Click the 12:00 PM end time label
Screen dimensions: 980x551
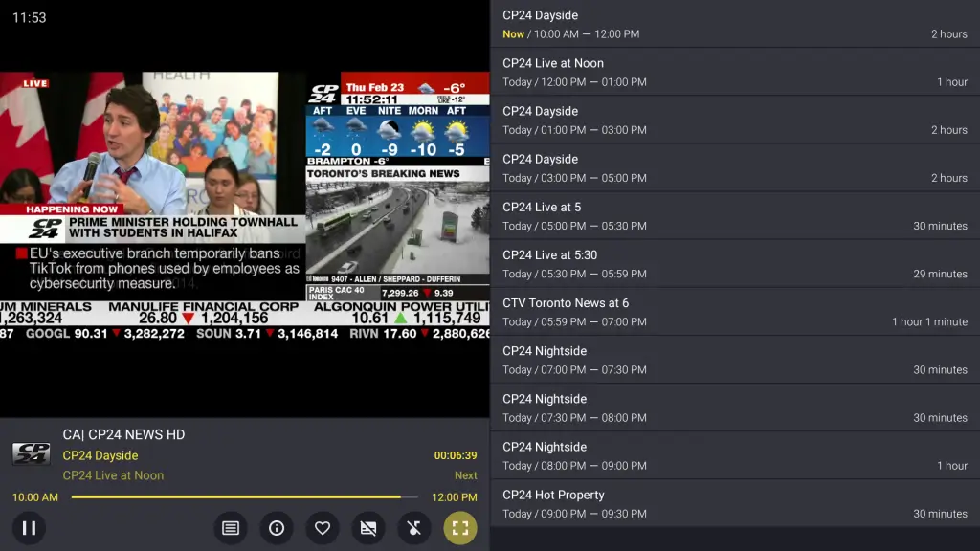click(455, 497)
